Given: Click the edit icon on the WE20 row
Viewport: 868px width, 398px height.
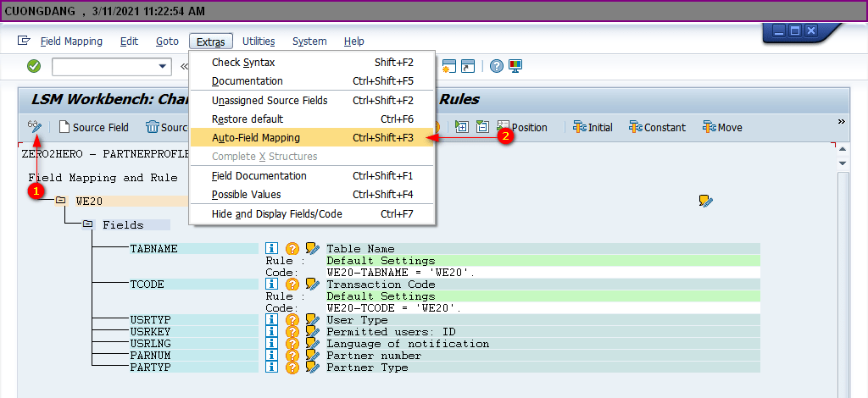Looking at the screenshot, I should click(705, 201).
